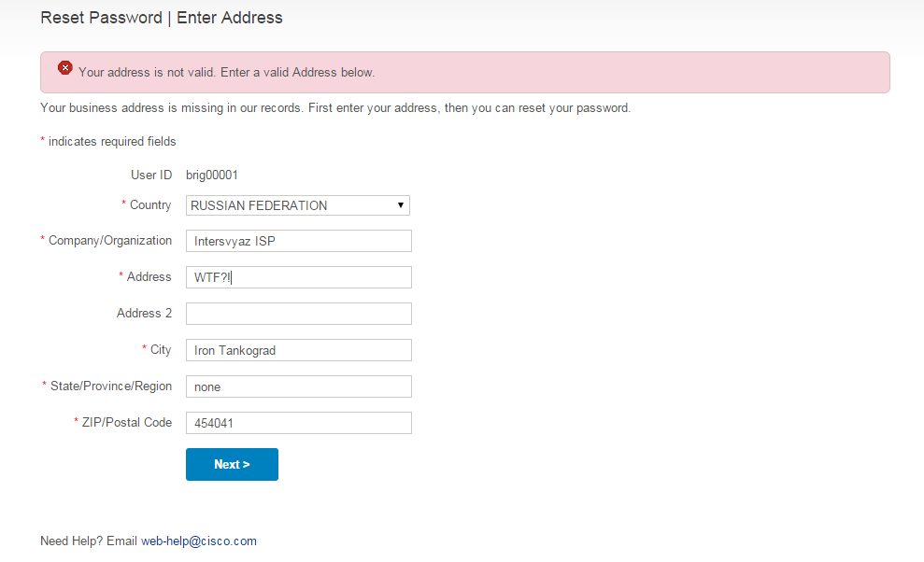The image size is (924, 562).
Task: Click the Reset Password page heading
Action: tap(162, 18)
